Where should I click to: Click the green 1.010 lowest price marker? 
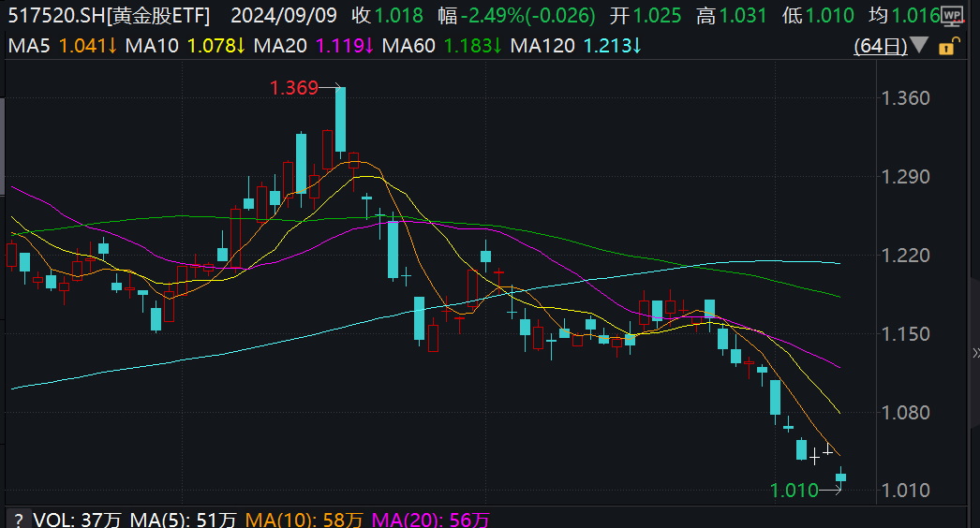pyautogui.click(x=794, y=491)
